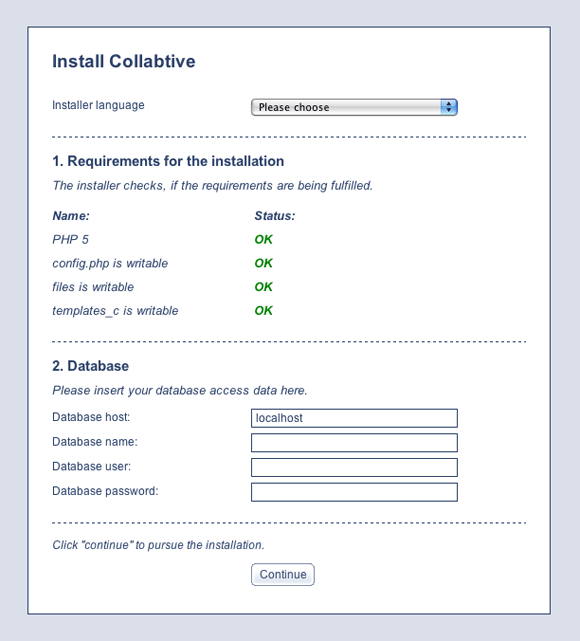Click the Continue button
This screenshot has width=580, height=641.
(283, 574)
